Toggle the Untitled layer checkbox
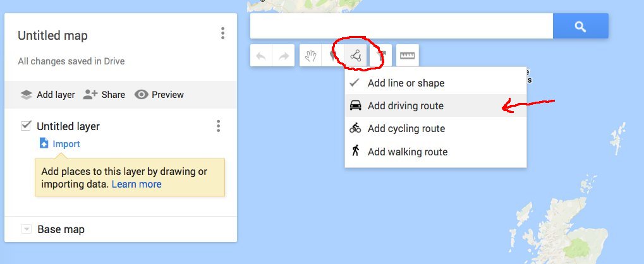This screenshot has width=644, height=264. [26, 126]
